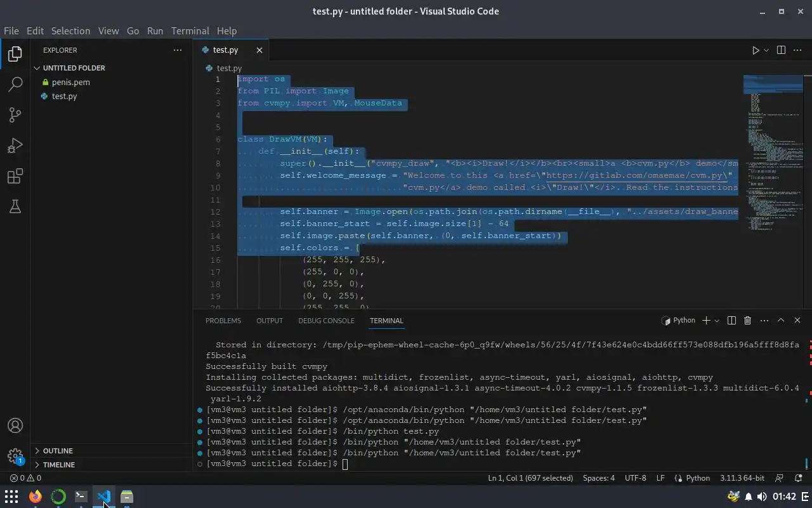Maximize the panel size with chevron up
The width and height of the screenshot is (812, 508).
[781, 321]
